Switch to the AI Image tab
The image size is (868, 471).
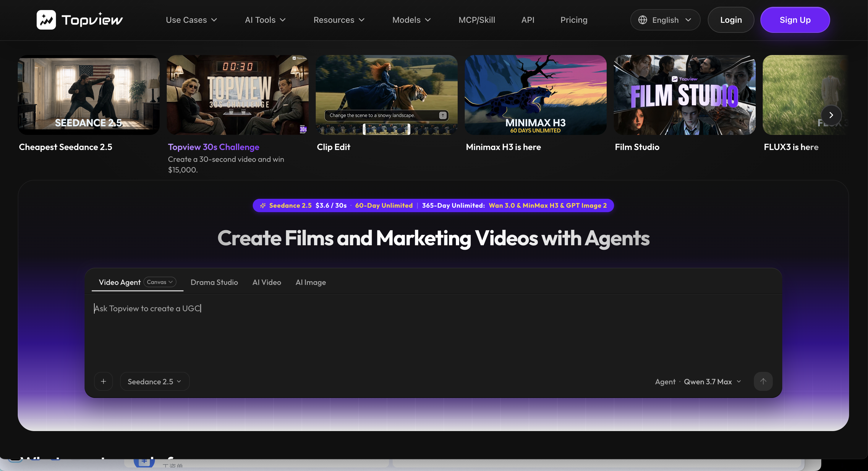click(311, 282)
